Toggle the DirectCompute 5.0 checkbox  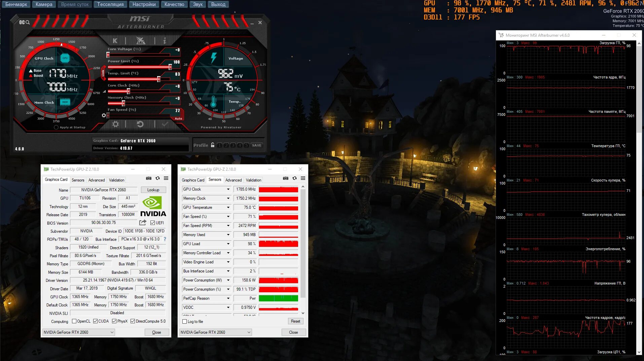click(x=133, y=321)
